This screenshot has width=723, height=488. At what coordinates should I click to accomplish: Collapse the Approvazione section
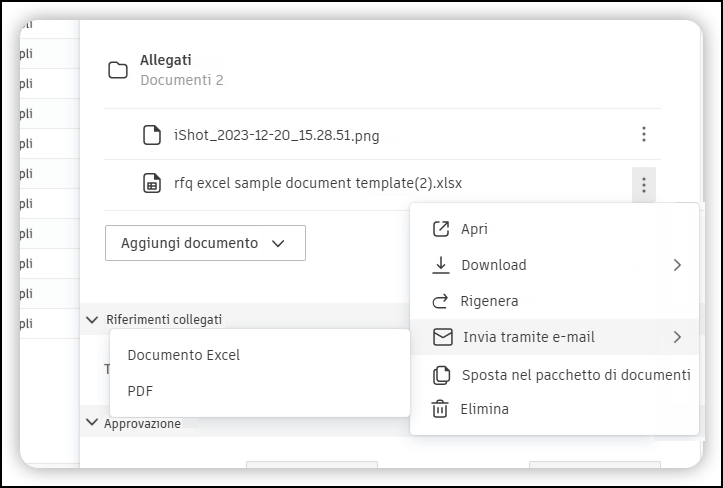[93, 424]
